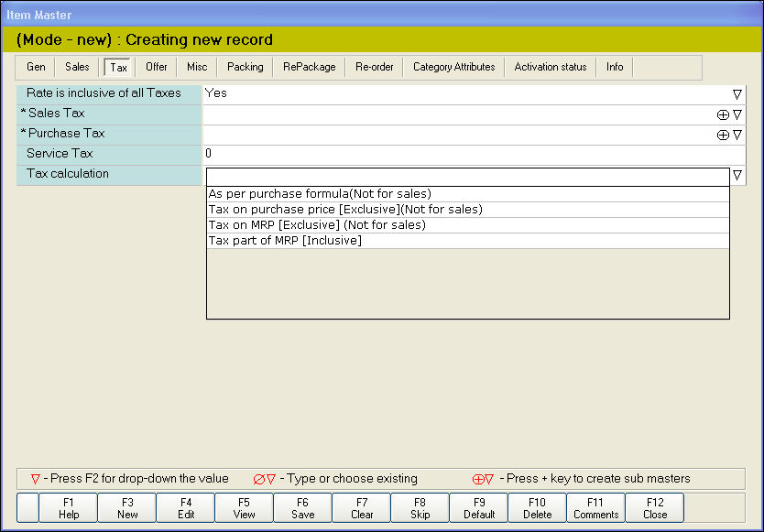Click the plus icon in Purchase Tax row
The height and width of the screenshot is (532, 764).
(723, 135)
